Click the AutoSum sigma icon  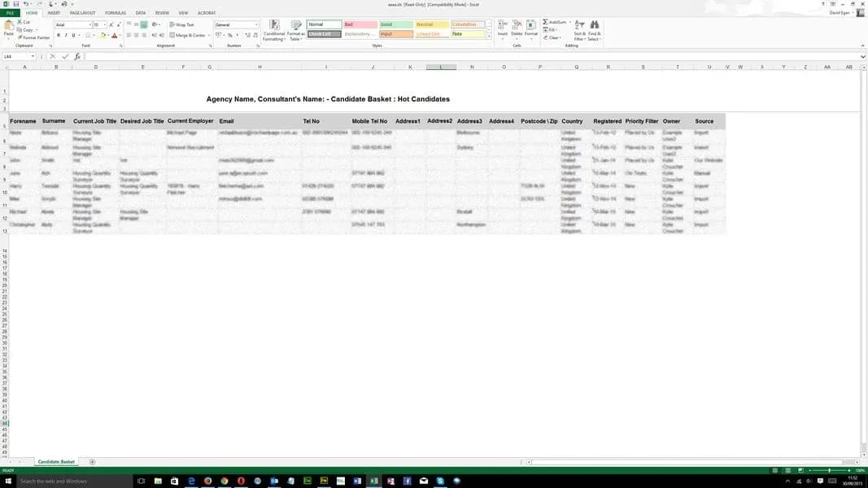click(545, 22)
